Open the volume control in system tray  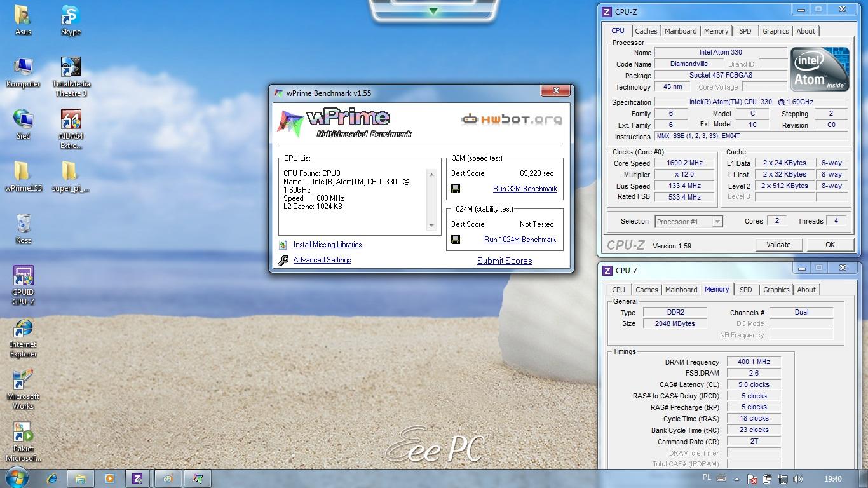(798, 479)
